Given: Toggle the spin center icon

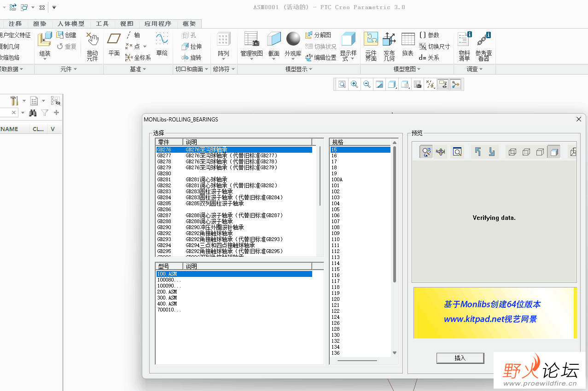Looking at the screenshot, I should (x=455, y=84).
